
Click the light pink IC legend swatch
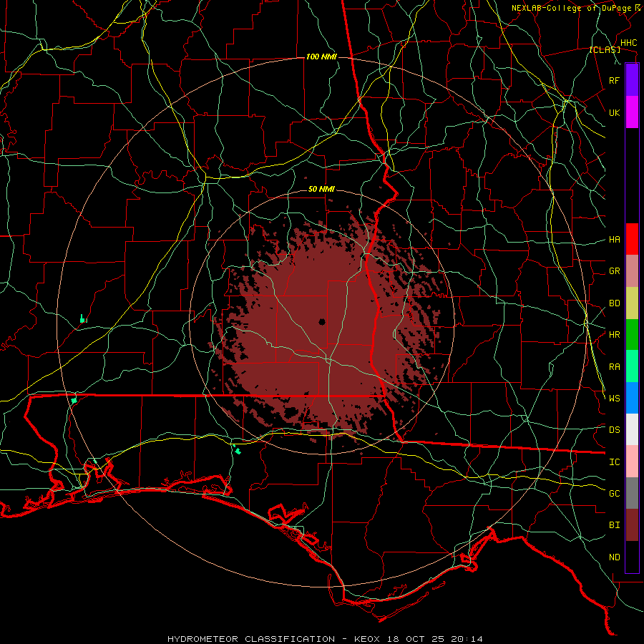point(632,462)
